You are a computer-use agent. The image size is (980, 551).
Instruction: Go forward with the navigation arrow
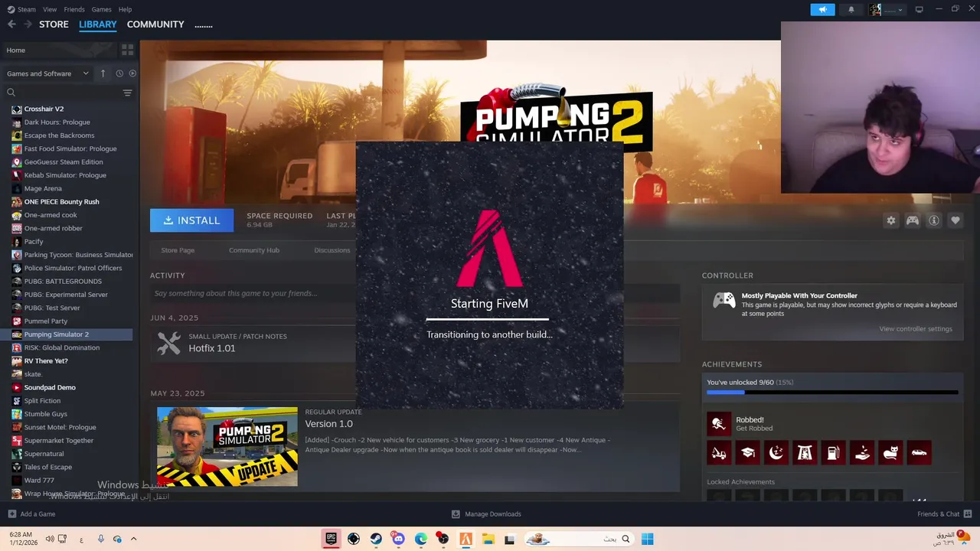click(x=28, y=24)
